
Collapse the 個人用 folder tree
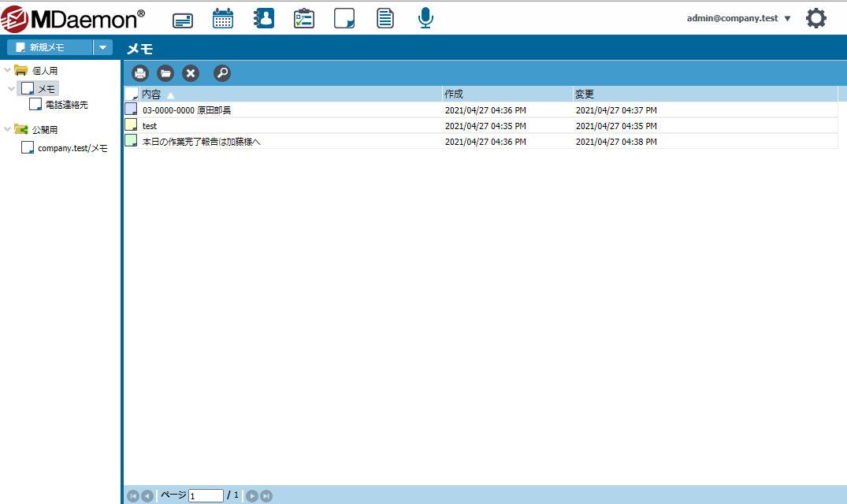8,71
